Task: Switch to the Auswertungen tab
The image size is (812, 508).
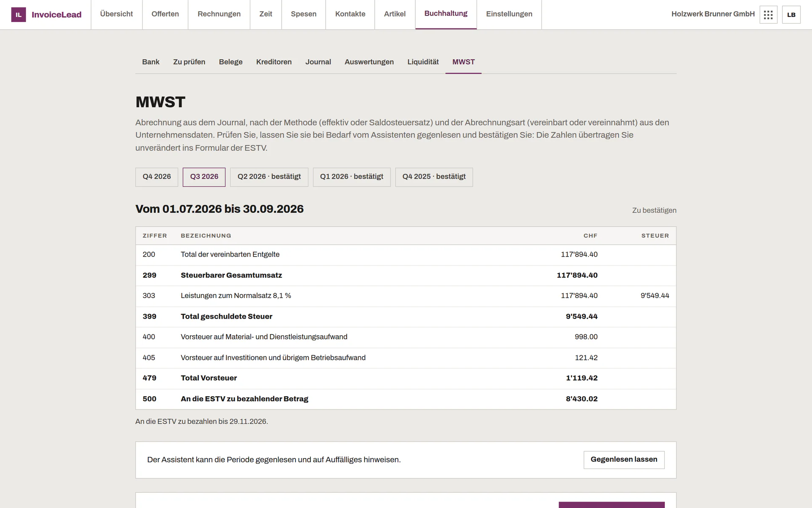Action: pos(369,62)
